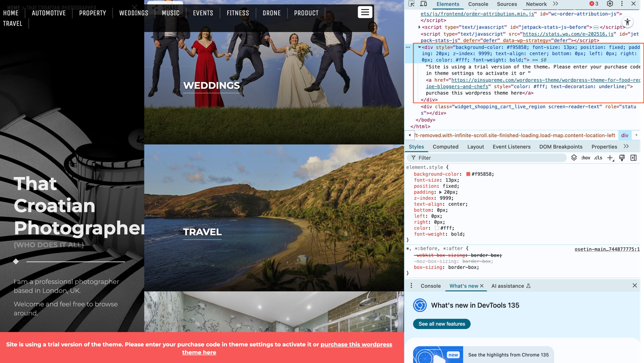The width and height of the screenshot is (644, 363).
Task: Collapse the selected div node
Action: (x=419, y=47)
